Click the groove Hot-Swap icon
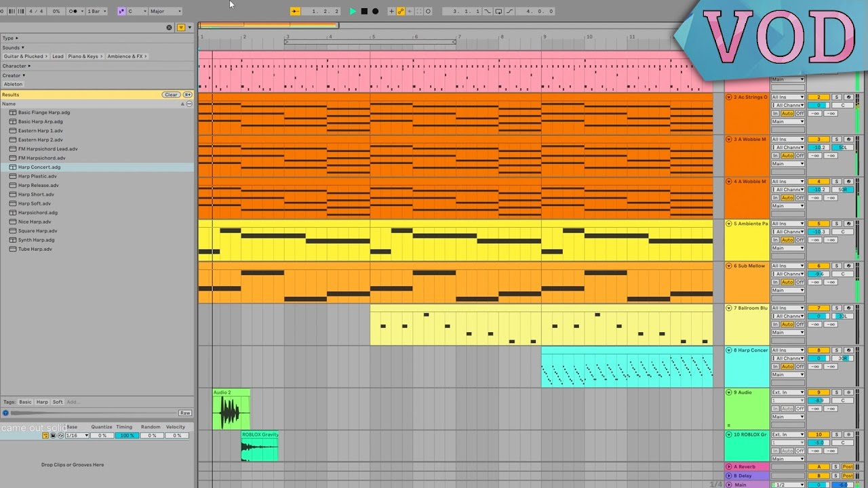Viewport: 868px width, 488px height. (x=60, y=435)
